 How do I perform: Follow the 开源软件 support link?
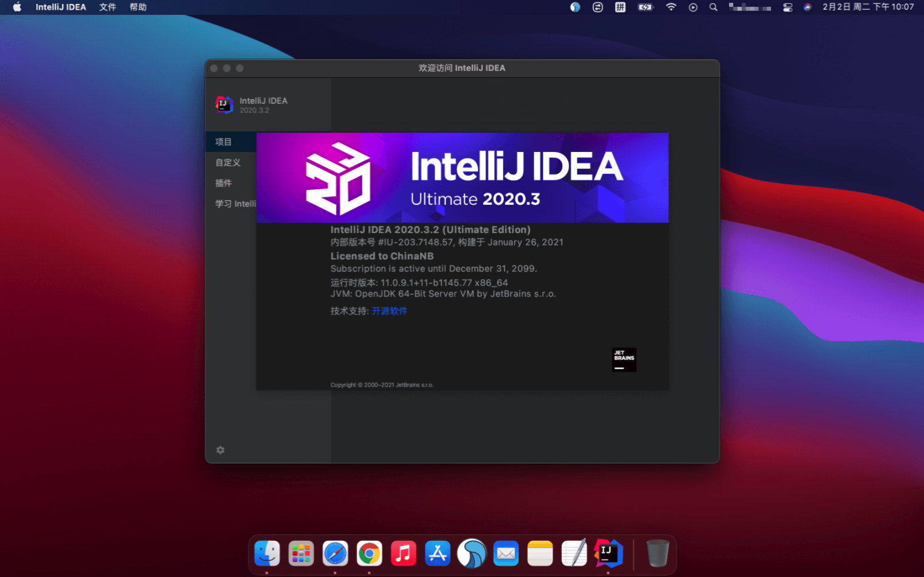point(390,311)
